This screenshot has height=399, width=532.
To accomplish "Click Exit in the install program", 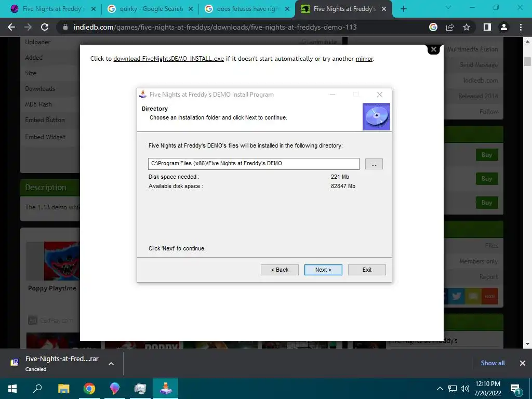I will pyautogui.click(x=367, y=270).
